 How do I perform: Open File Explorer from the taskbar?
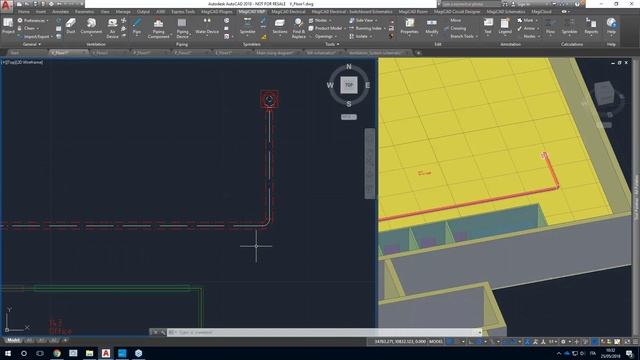[x=89, y=353]
